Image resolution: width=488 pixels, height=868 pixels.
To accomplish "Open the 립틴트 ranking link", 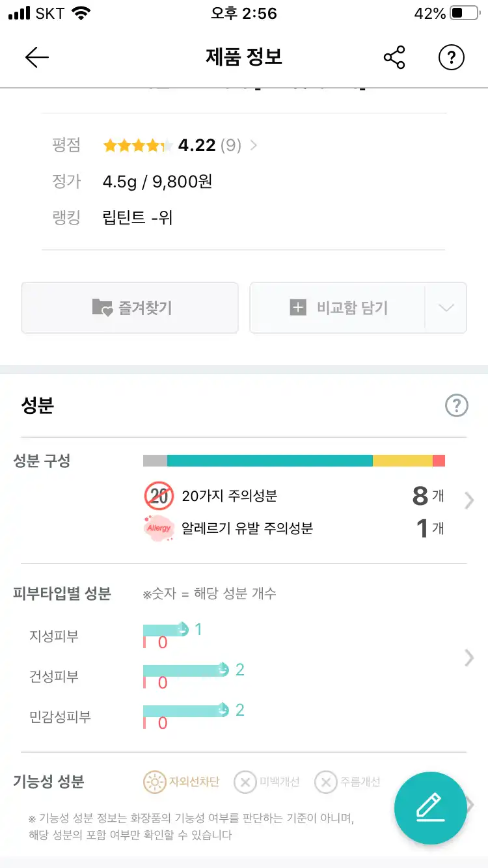I will coord(137,217).
